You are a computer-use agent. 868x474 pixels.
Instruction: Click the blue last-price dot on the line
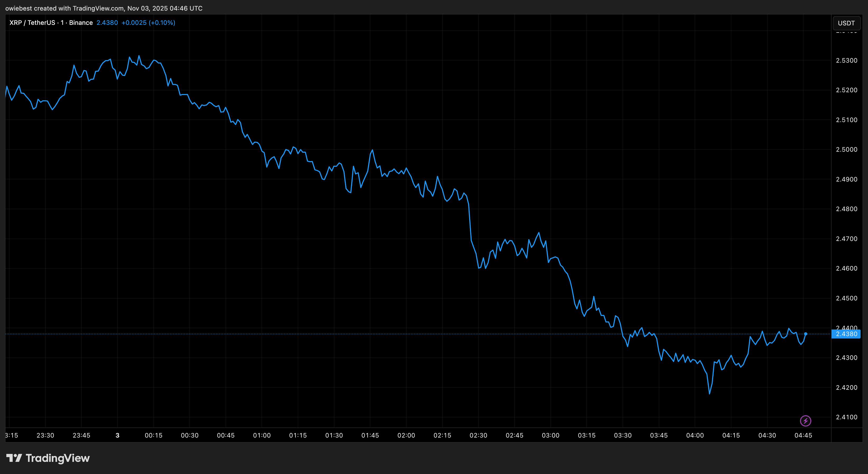805,334
